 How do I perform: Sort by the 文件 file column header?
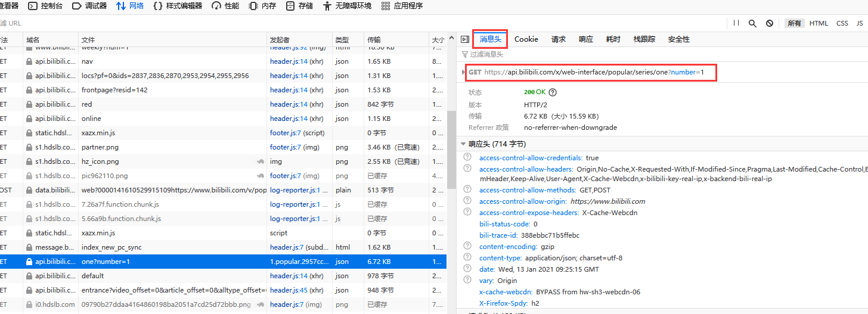[173, 39]
